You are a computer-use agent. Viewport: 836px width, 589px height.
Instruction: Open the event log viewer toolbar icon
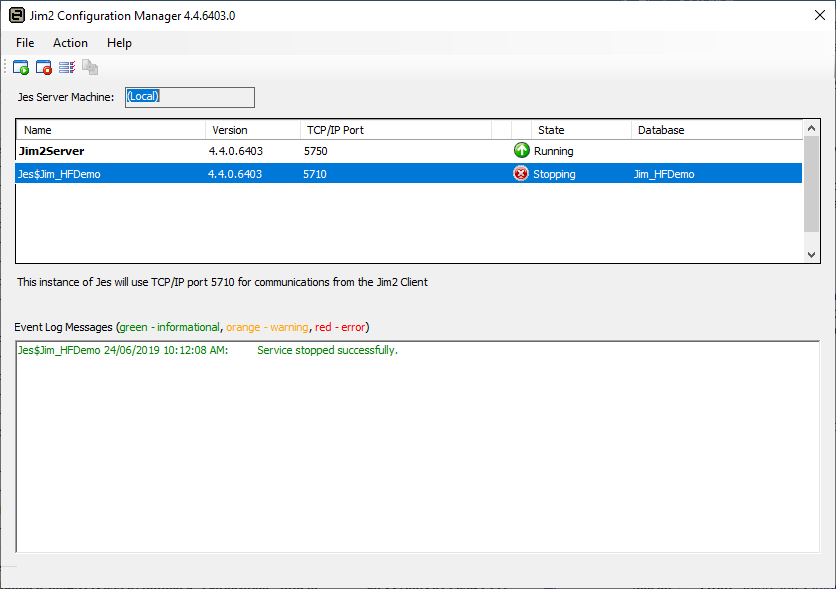pos(66,66)
